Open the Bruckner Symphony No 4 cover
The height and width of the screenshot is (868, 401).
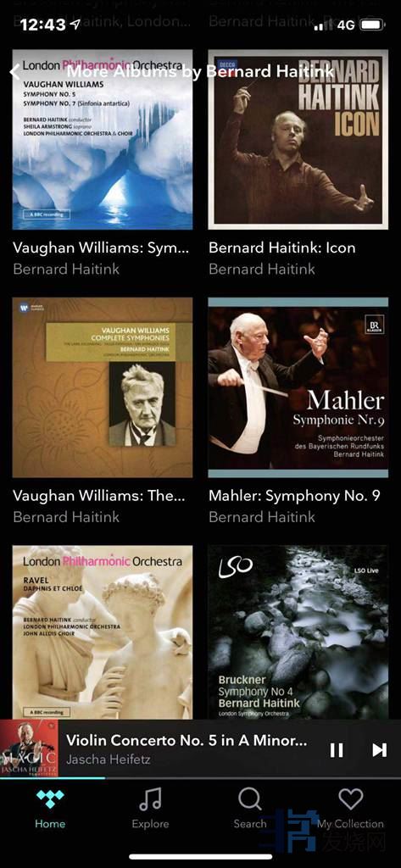298,632
